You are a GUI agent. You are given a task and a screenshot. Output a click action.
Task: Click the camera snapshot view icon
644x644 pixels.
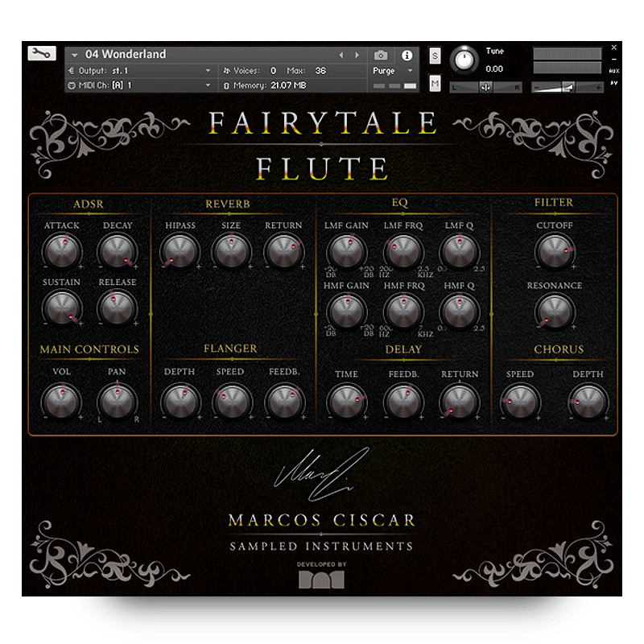[x=382, y=55]
